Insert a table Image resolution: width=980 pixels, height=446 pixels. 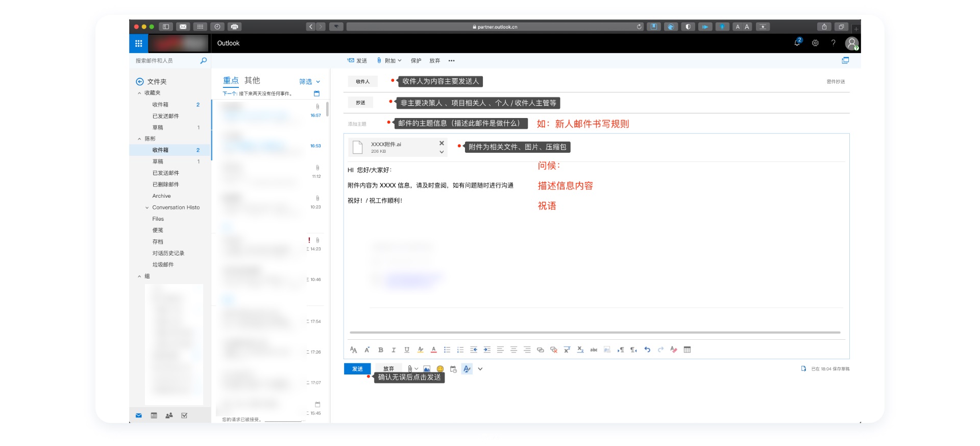(687, 350)
